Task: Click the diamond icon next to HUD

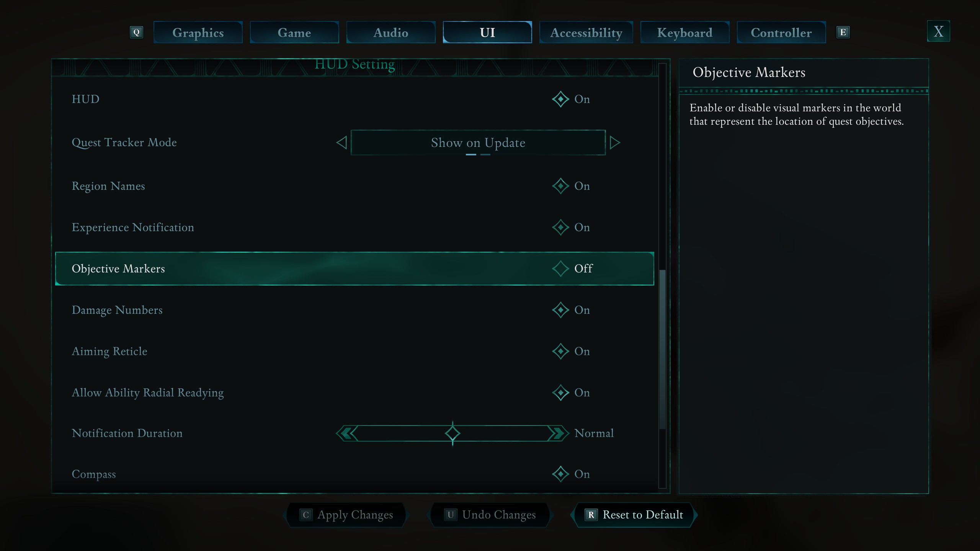Action: 559,99
